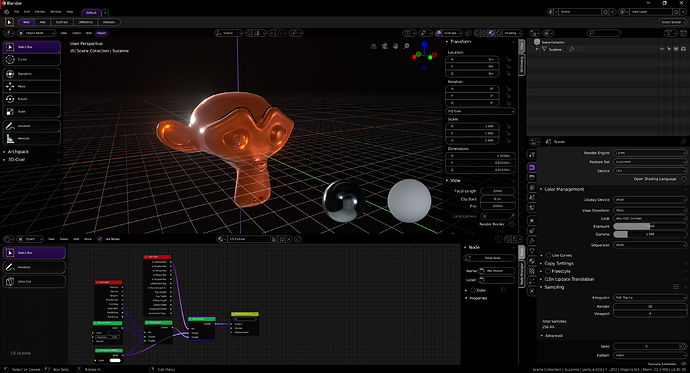Open the Render Engine dropdown
Image resolution: width=690 pixels, height=373 pixels.
[650, 153]
